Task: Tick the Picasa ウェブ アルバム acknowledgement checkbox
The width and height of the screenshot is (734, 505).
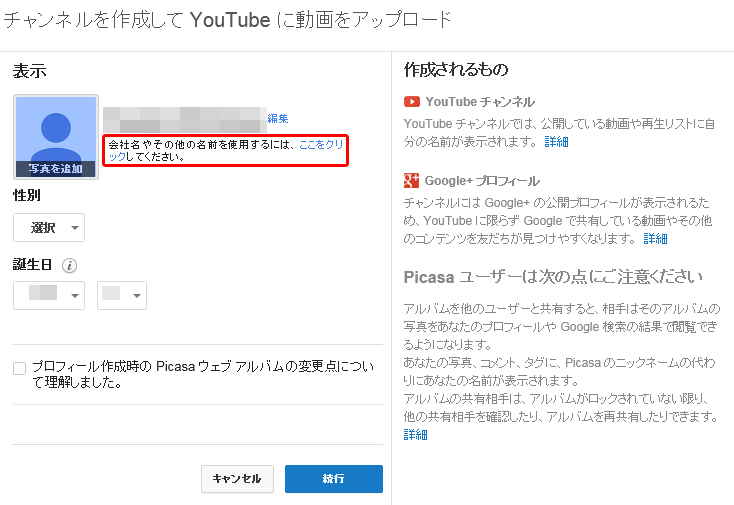Action: click(20, 368)
